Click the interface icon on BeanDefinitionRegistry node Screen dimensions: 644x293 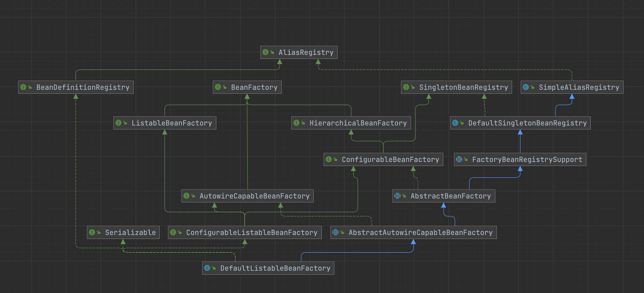[23, 87]
